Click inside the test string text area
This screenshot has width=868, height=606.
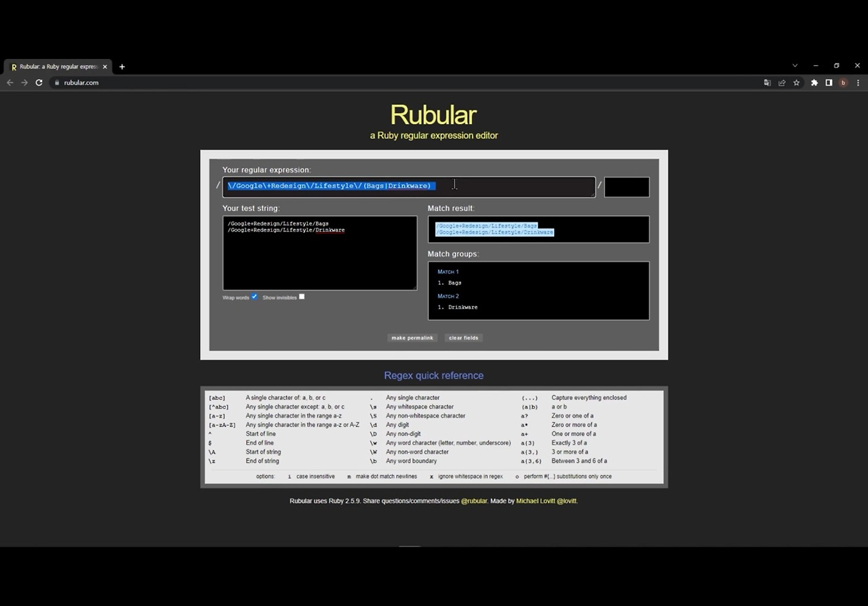click(320, 253)
